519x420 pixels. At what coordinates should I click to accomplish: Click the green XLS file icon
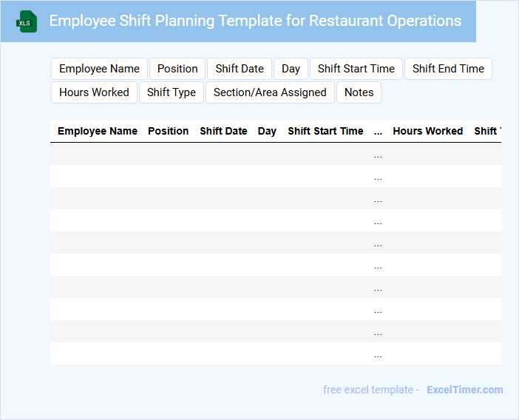point(27,21)
